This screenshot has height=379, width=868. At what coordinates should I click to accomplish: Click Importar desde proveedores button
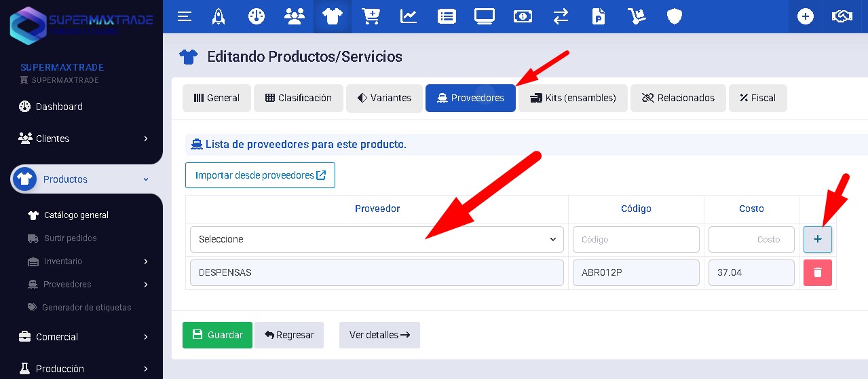coord(260,175)
